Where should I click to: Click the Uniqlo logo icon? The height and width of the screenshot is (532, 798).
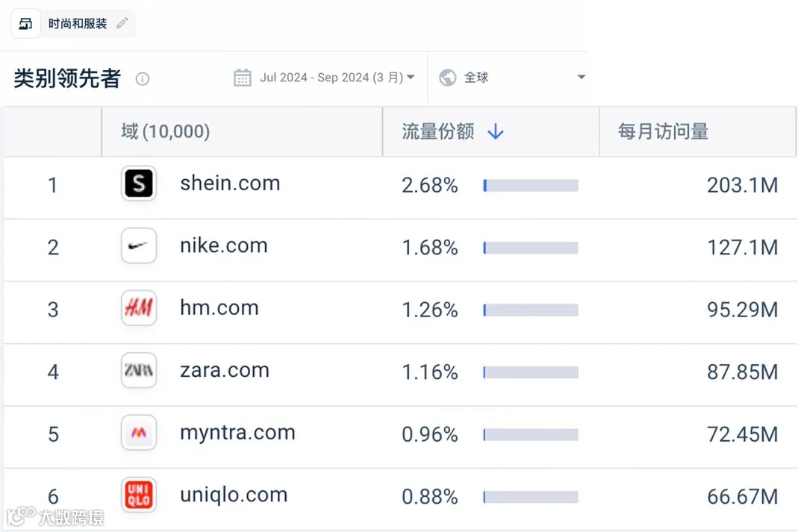click(x=139, y=495)
